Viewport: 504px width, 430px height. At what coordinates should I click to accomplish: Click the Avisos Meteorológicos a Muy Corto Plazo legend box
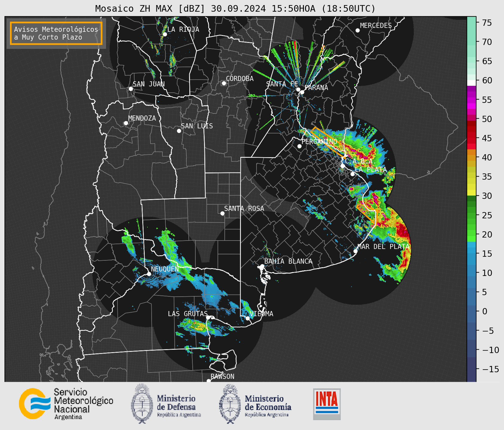pos(56,33)
